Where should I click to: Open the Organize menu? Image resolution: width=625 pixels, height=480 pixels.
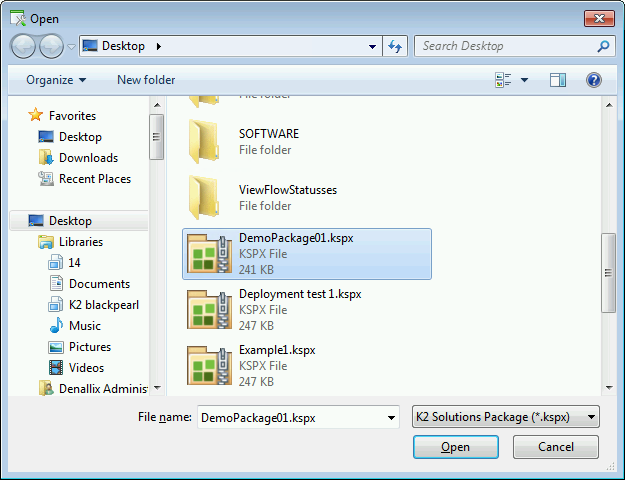pos(56,80)
